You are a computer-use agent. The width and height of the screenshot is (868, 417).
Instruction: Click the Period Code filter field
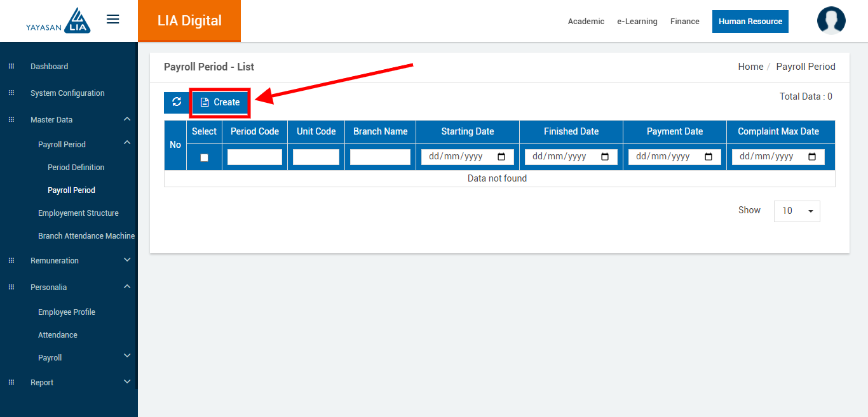click(x=254, y=157)
